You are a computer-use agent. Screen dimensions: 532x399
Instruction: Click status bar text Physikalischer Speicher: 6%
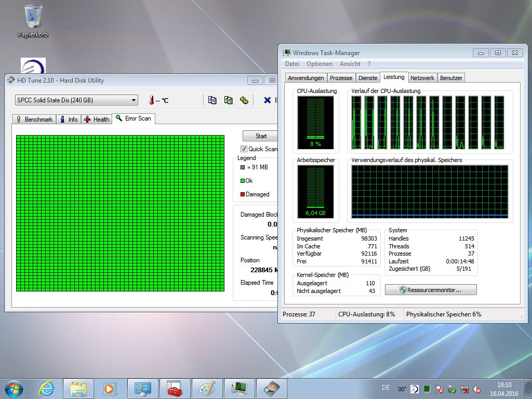pos(444,314)
